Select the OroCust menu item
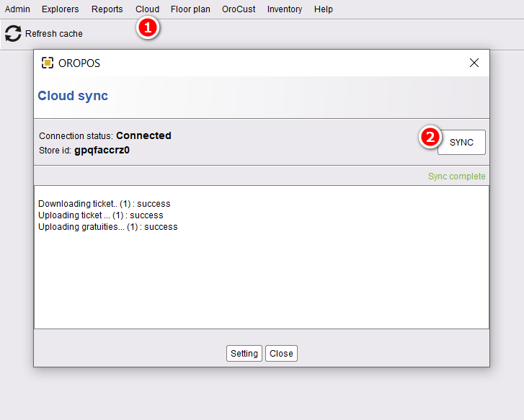 239,9
